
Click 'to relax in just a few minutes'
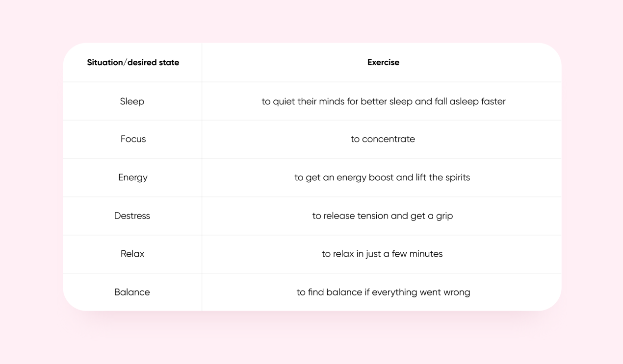click(382, 254)
